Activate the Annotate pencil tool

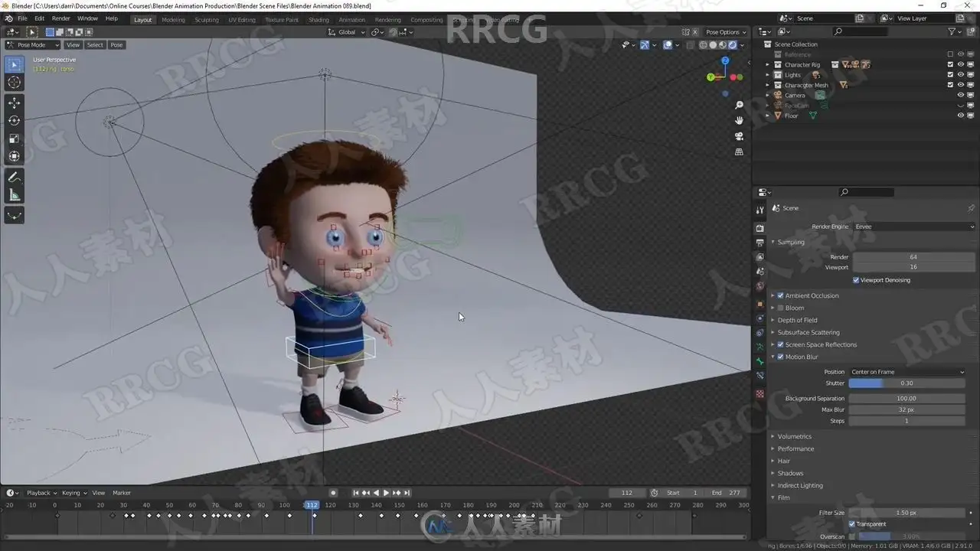click(x=14, y=177)
